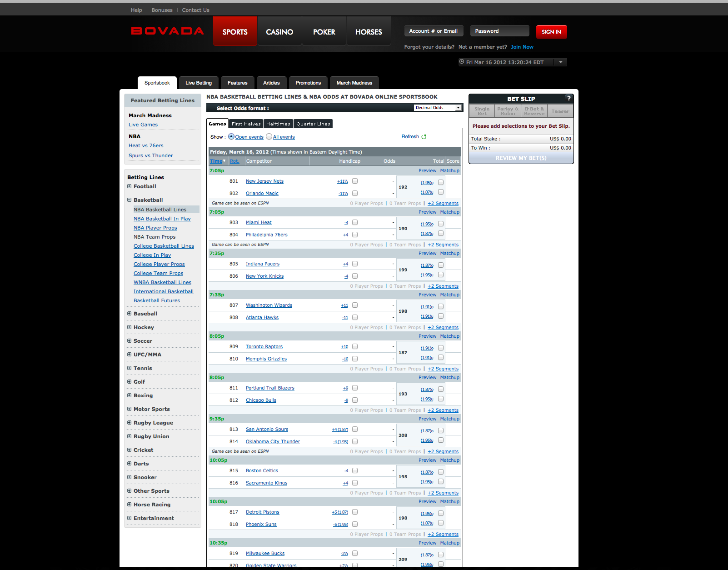Expand the Horse Racing category
This screenshot has width=728, height=570.
[x=130, y=505]
